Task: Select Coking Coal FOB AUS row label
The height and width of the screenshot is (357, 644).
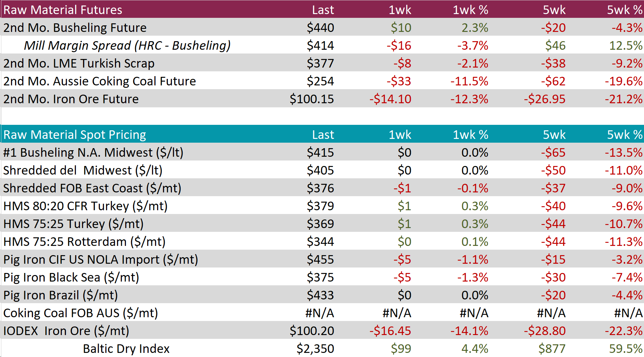Action: (81, 313)
